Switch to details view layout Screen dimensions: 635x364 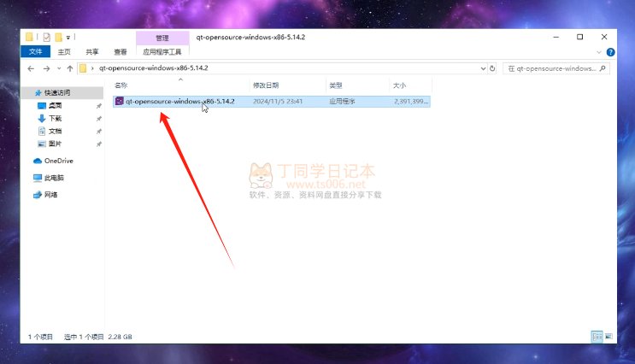(597, 337)
